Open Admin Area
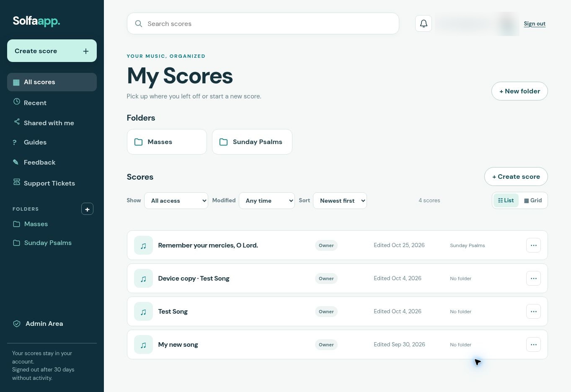The height and width of the screenshot is (392, 571). (52, 324)
